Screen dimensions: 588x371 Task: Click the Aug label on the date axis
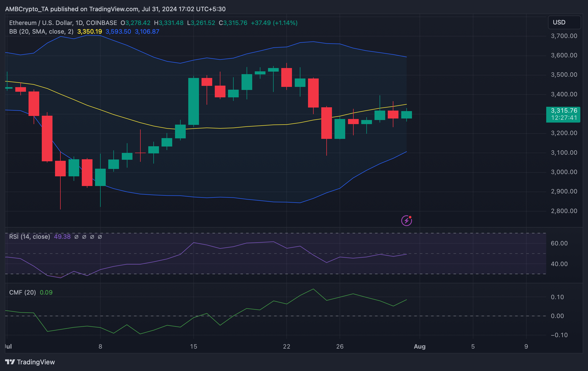(x=420, y=347)
